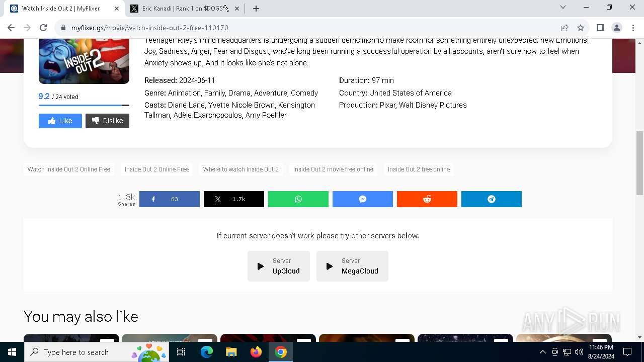The height and width of the screenshot is (362, 644).
Task: Bookmark this page with star
Action: click(x=581, y=28)
